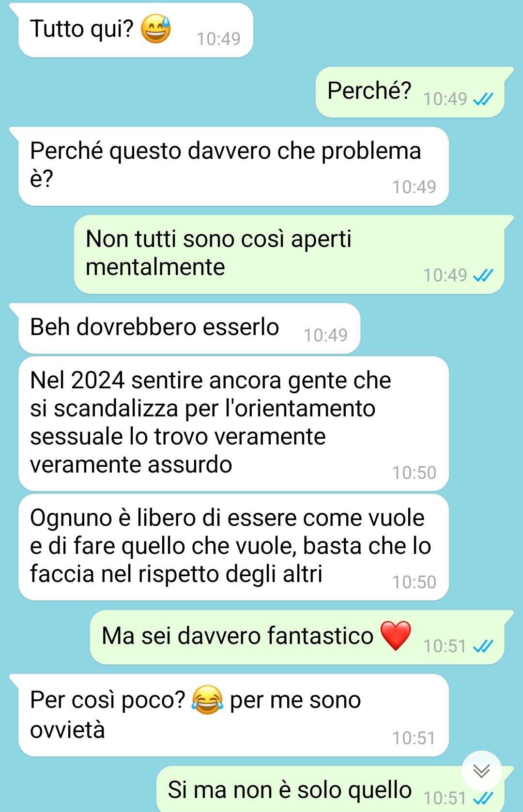Screen dimensions: 523x812
Task: Select 'Ma sei davvero fantastico' message bubble
Action: [x=297, y=637]
